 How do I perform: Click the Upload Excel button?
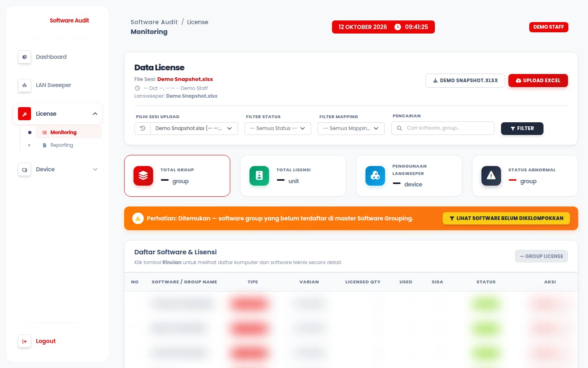[538, 81]
